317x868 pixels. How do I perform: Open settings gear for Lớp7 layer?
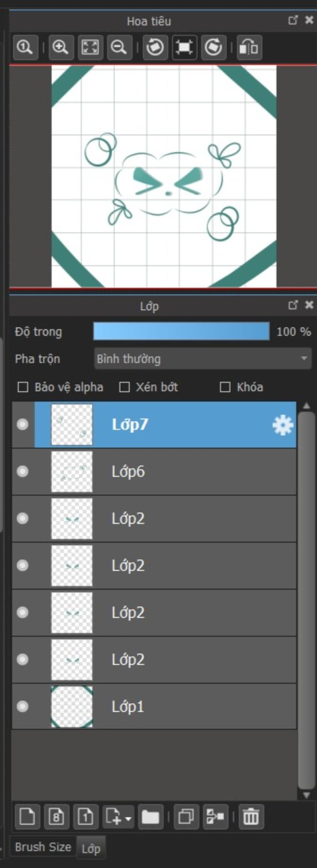[283, 425]
